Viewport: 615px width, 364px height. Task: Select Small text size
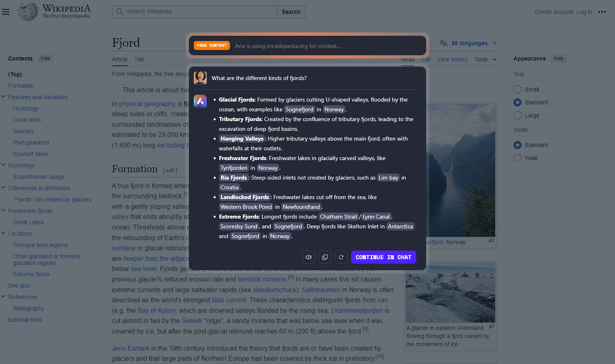tap(518, 89)
